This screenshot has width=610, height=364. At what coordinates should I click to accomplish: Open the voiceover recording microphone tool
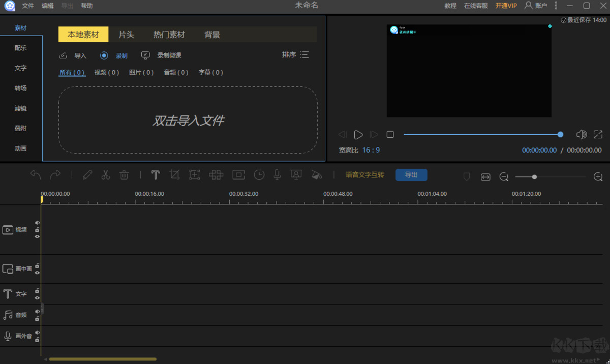[x=277, y=175]
